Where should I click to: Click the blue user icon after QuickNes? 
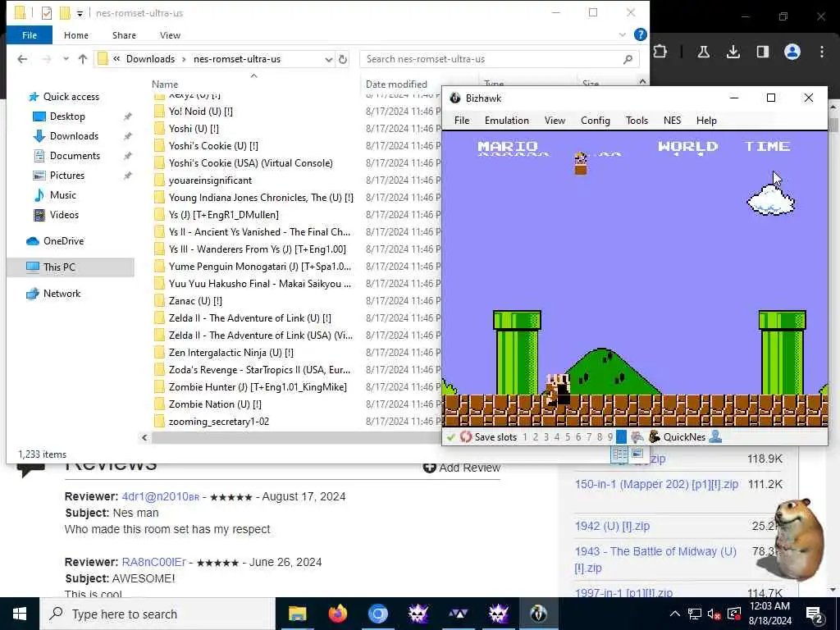(x=715, y=436)
